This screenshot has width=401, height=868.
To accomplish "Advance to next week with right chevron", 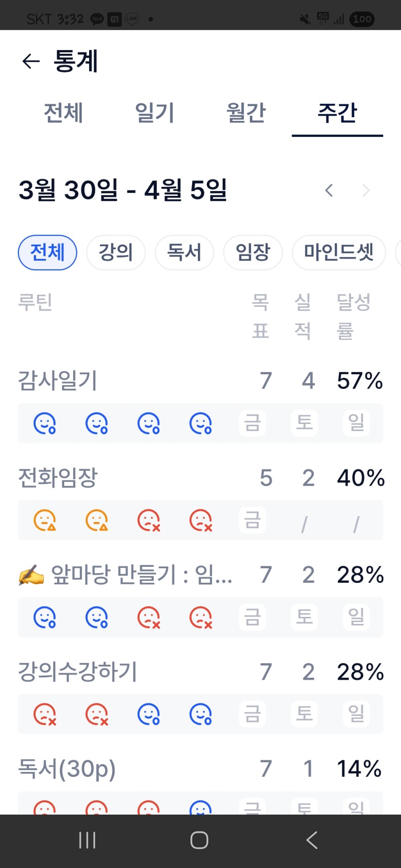I will [x=366, y=191].
